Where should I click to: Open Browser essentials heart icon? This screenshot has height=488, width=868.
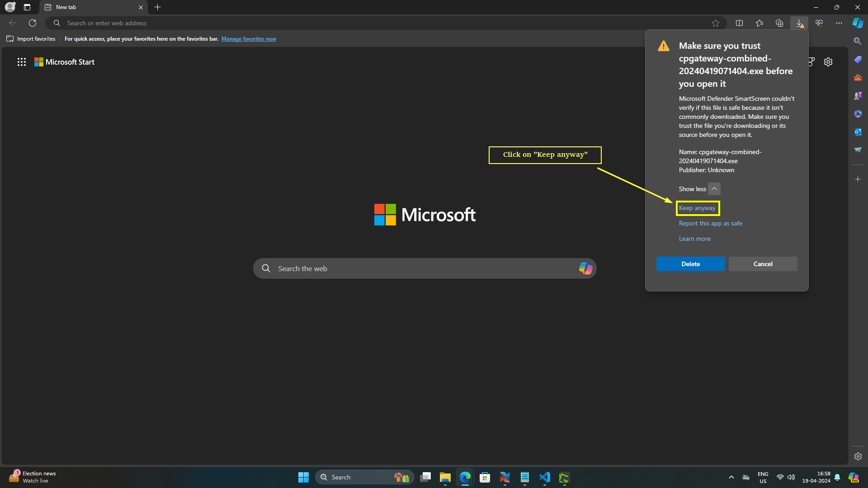click(x=819, y=23)
